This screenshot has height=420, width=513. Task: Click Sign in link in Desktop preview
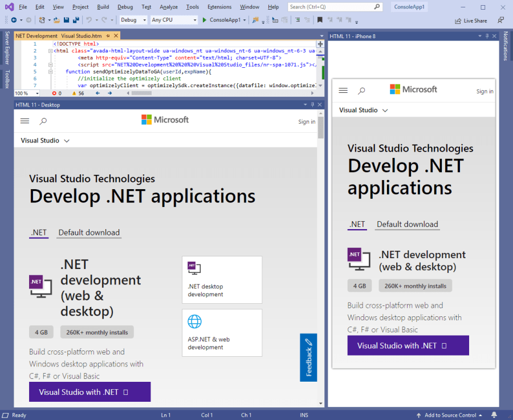(307, 121)
